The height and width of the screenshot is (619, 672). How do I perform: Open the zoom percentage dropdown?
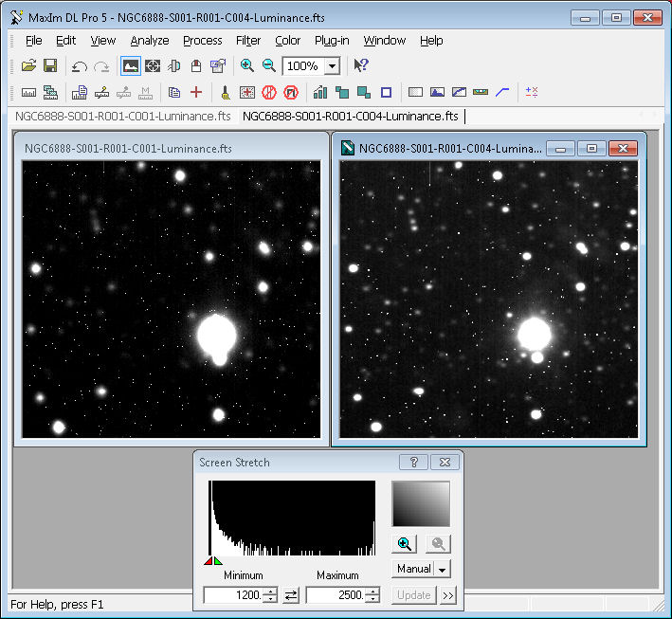331,66
